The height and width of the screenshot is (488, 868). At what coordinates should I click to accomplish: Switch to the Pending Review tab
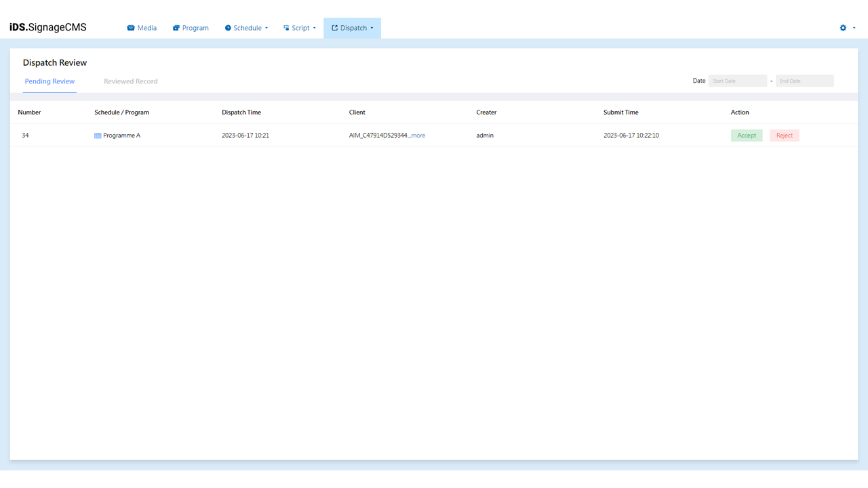pos(50,81)
